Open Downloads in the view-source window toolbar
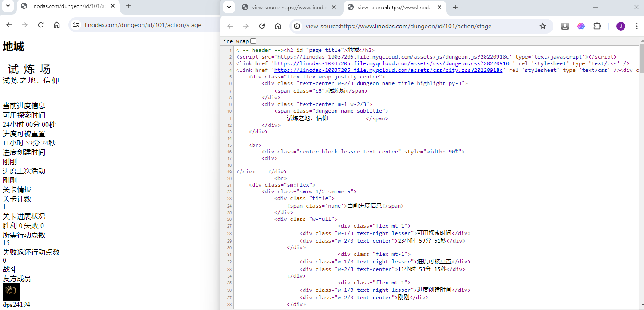Screen dimensions: 644x310 (565, 26)
